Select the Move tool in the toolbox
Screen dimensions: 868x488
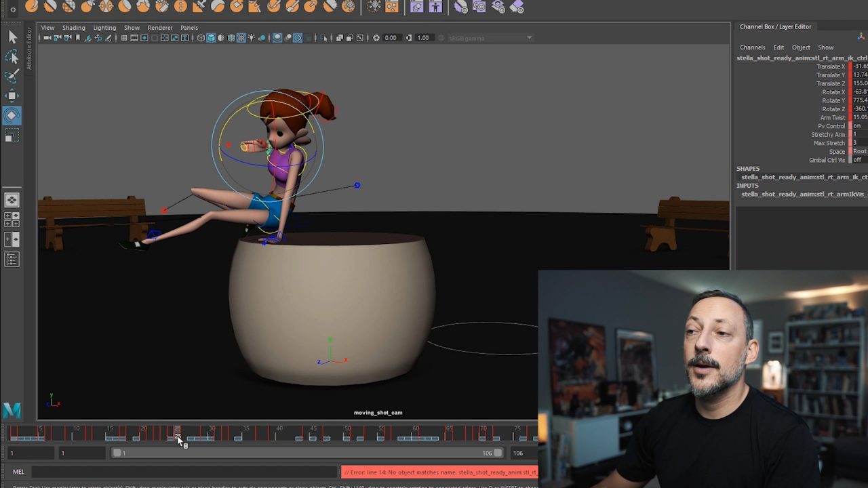click(x=12, y=95)
